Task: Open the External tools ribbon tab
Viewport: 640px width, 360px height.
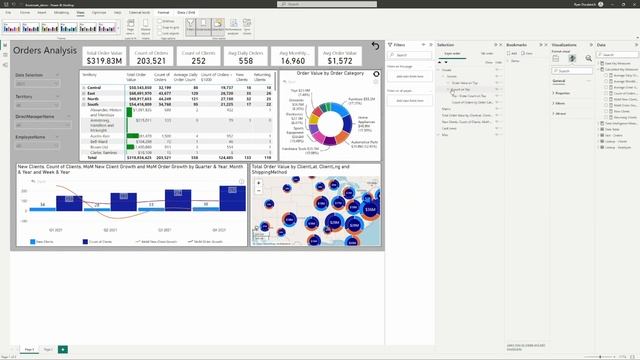Action: tap(139, 13)
